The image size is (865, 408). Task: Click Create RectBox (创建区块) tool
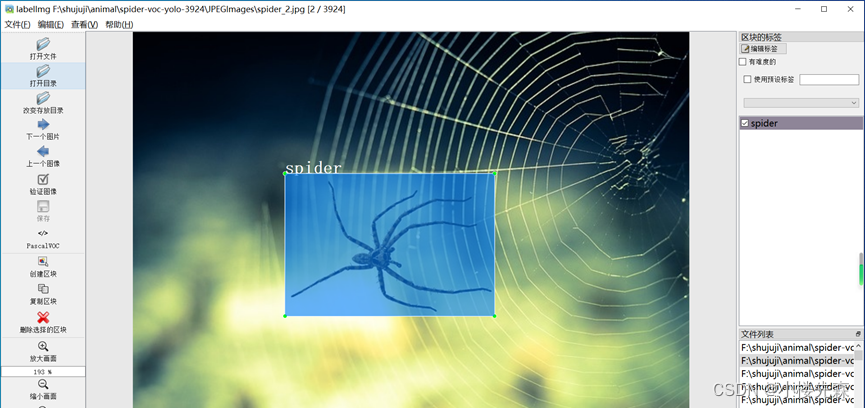tap(43, 261)
